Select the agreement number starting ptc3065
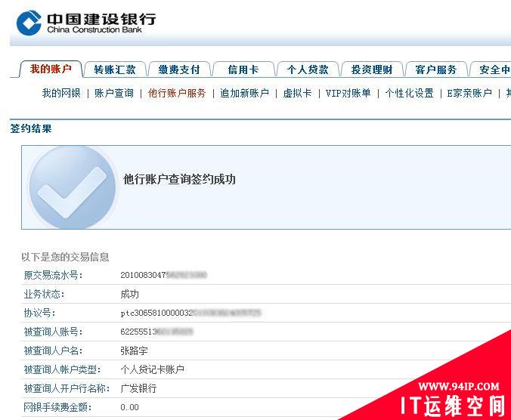Viewport: 511px width, 420px height. point(190,313)
